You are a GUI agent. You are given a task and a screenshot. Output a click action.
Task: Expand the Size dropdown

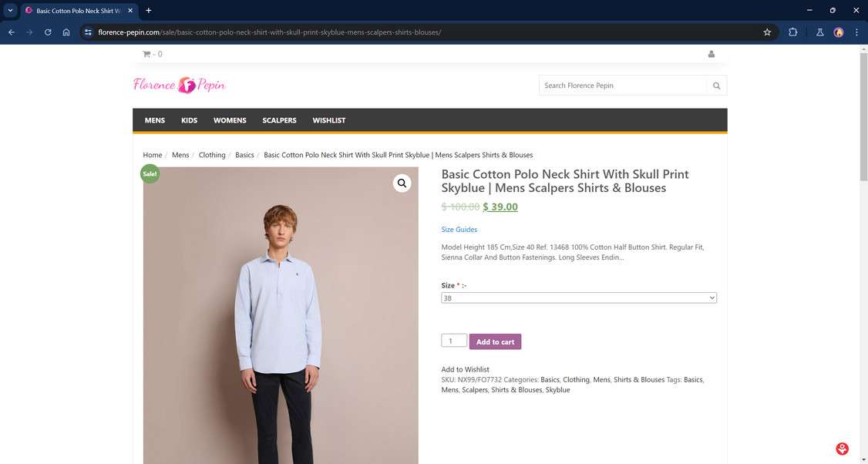tap(578, 298)
